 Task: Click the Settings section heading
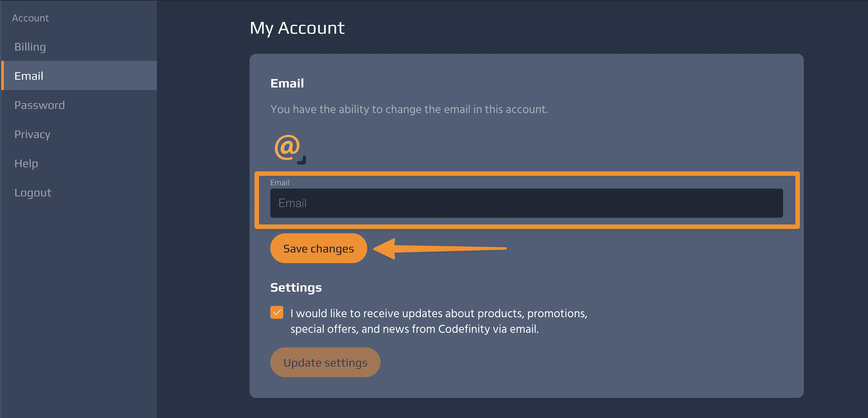click(296, 288)
